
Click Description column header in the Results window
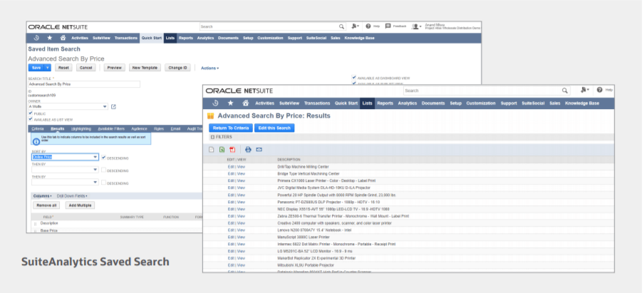coord(289,160)
